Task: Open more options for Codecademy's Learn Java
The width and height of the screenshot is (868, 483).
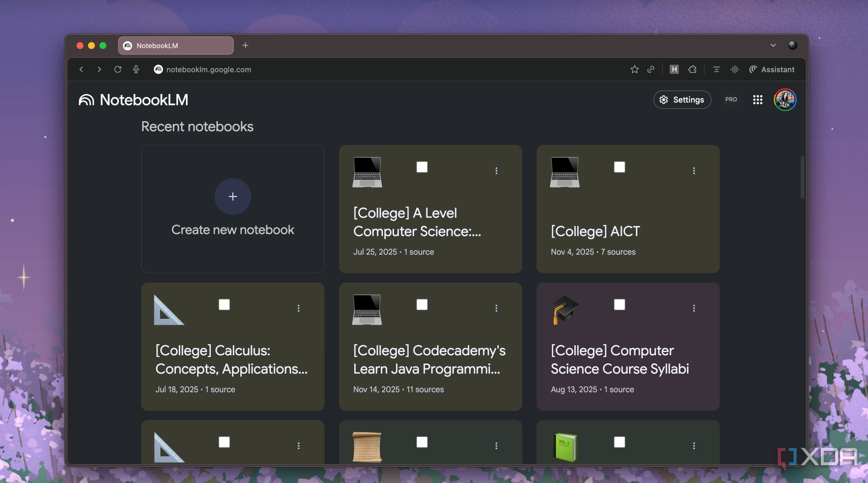Action: pyautogui.click(x=496, y=308)
